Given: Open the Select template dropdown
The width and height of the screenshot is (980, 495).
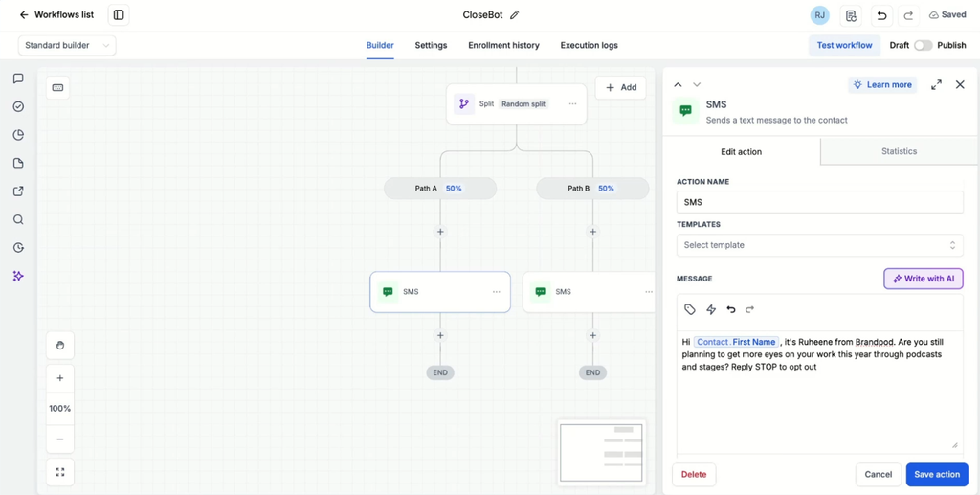Looking at the screenshot, I should (819, 245).
